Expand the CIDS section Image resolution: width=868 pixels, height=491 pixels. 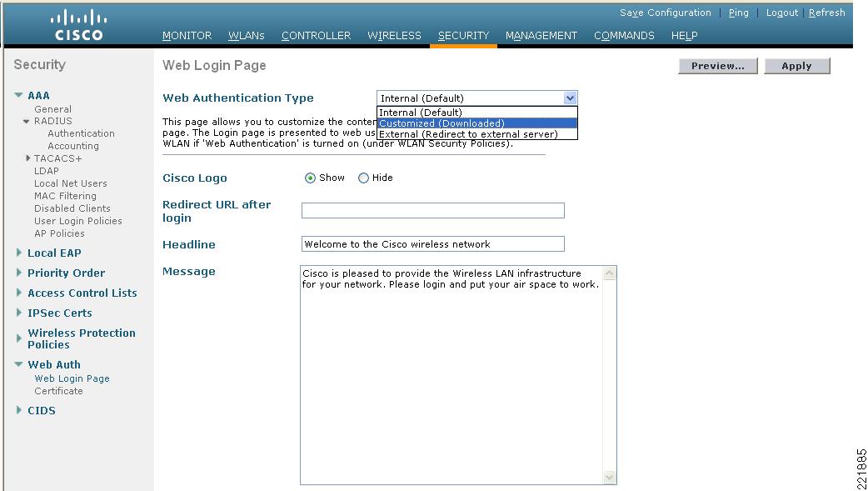click(x=19, y=410)
